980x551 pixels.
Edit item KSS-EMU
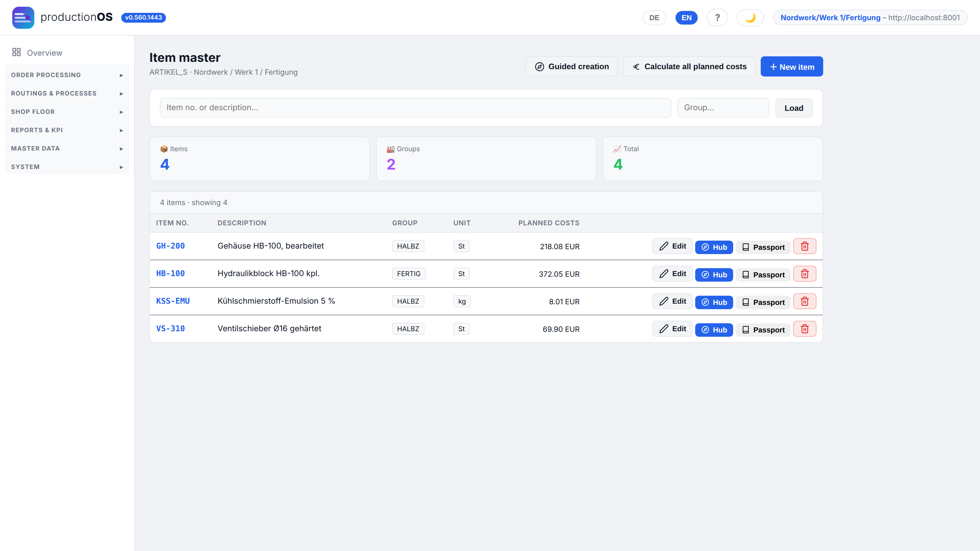(672, 301)
